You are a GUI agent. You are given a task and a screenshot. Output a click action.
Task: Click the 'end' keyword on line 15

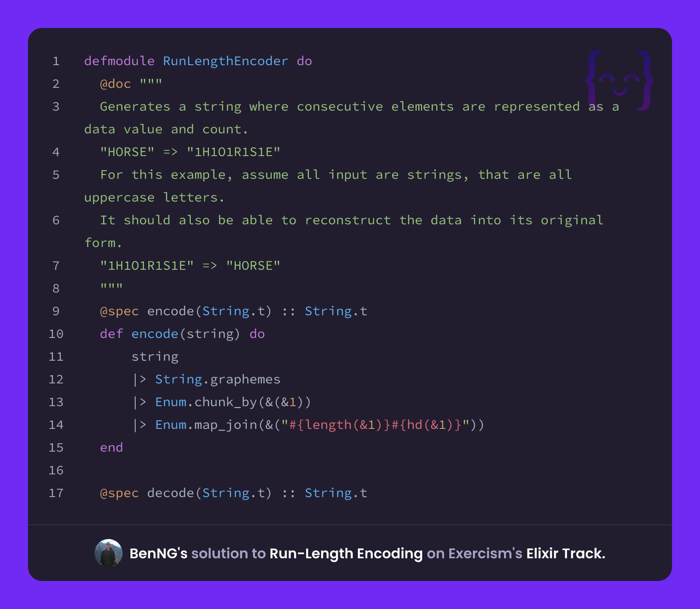coord(112,447)
